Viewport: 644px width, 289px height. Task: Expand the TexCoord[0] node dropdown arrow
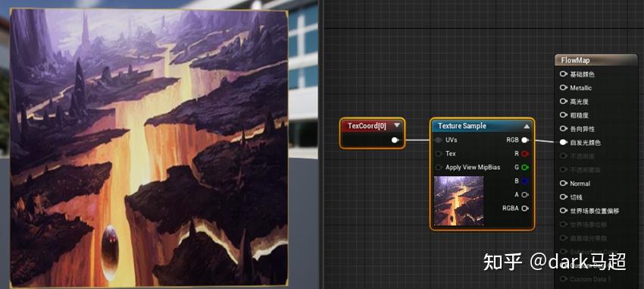(397, 125)
